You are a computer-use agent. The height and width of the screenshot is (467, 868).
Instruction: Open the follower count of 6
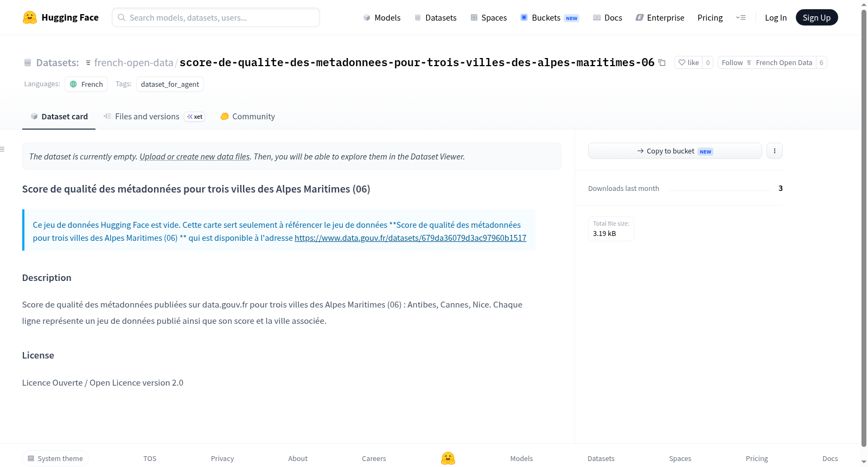click(821, 62)
